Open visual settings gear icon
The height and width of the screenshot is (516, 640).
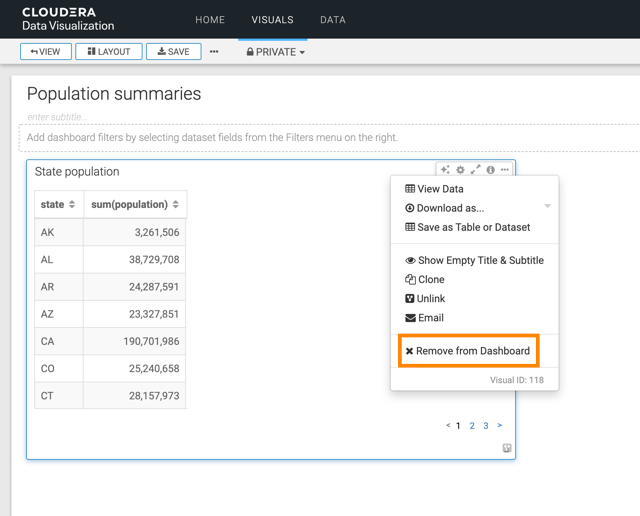tap(460, 170)
